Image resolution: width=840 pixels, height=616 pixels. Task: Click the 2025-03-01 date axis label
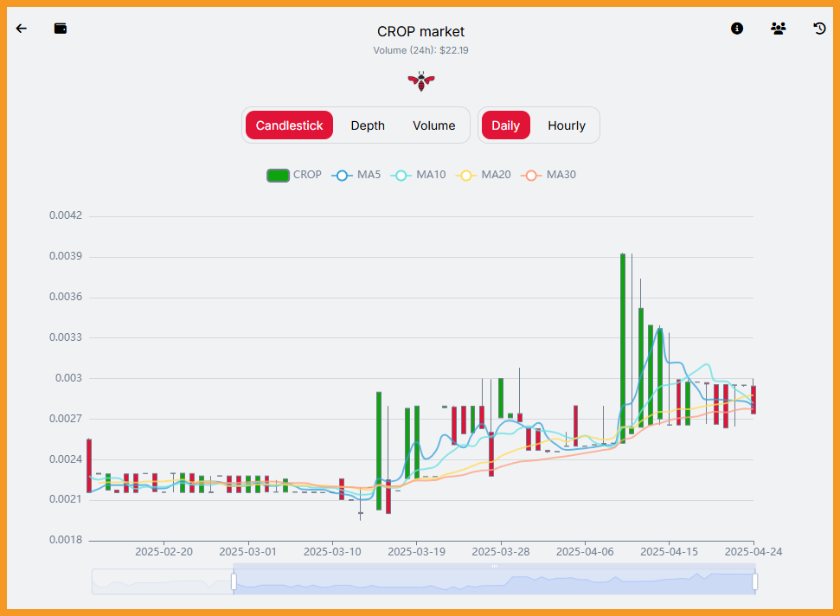pos(248,552)
